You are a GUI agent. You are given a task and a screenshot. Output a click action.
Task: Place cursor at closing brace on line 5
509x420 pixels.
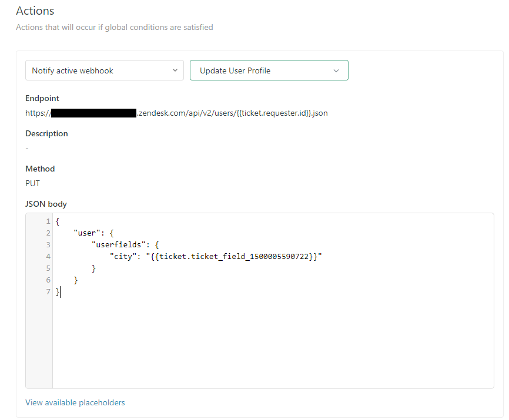93,268
